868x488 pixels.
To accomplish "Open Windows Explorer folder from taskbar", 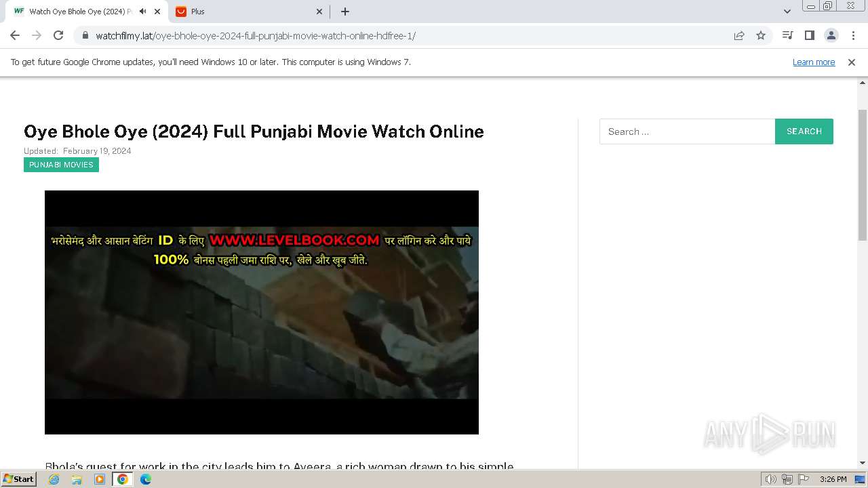I will (x=77, y=479).
